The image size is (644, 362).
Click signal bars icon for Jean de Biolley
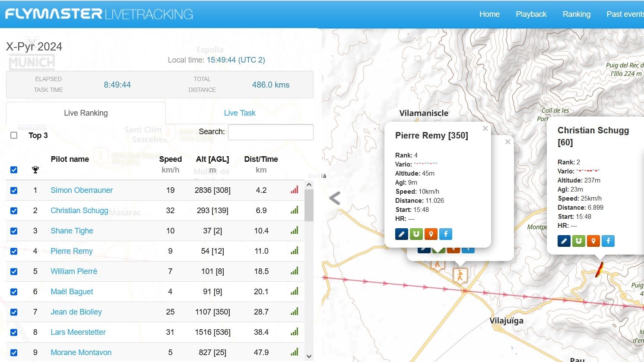[x=295, y=312]
